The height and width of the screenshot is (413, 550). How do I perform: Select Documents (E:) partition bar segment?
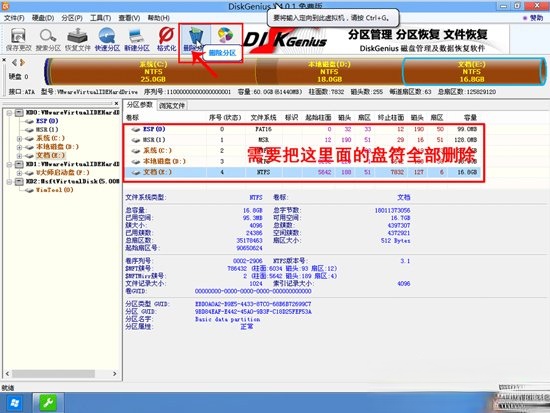(472, 72)
